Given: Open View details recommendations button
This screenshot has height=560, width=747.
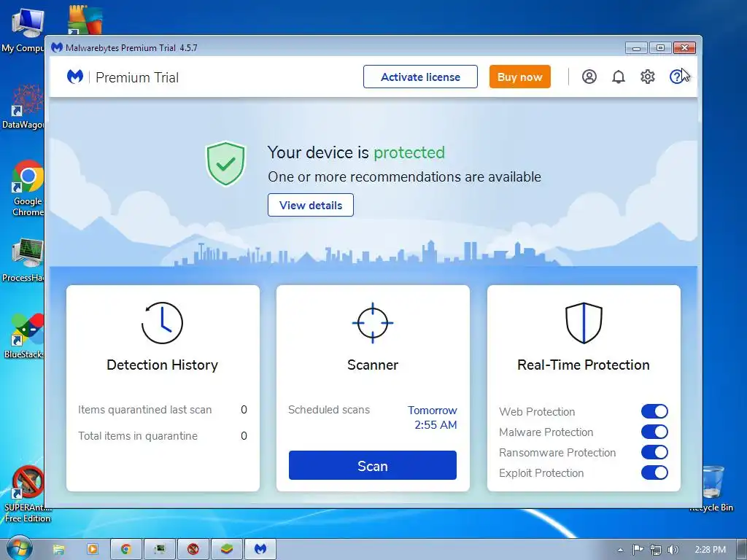Looking at the screenshot, I should pos(311,205).
